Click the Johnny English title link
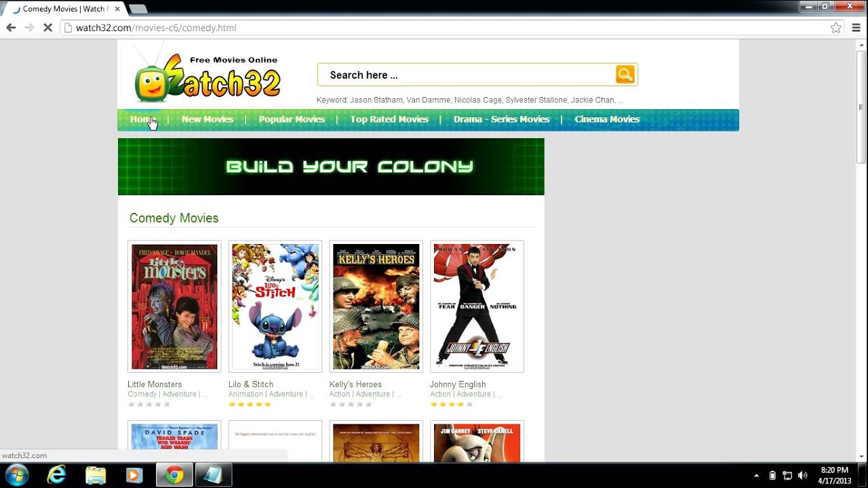The image size is (868, 488). point(458,384)
